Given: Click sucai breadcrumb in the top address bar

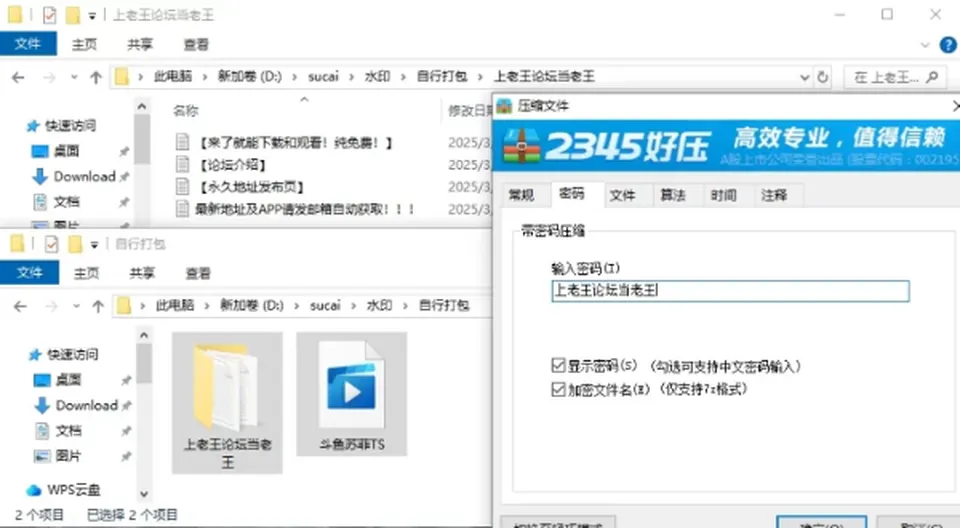Looking at the screenshot, I should (323, 77).
